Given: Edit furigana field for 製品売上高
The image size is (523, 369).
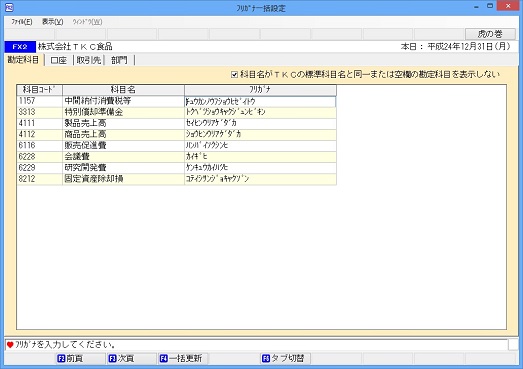Looking at the screenshot, I should coord(260,123).
